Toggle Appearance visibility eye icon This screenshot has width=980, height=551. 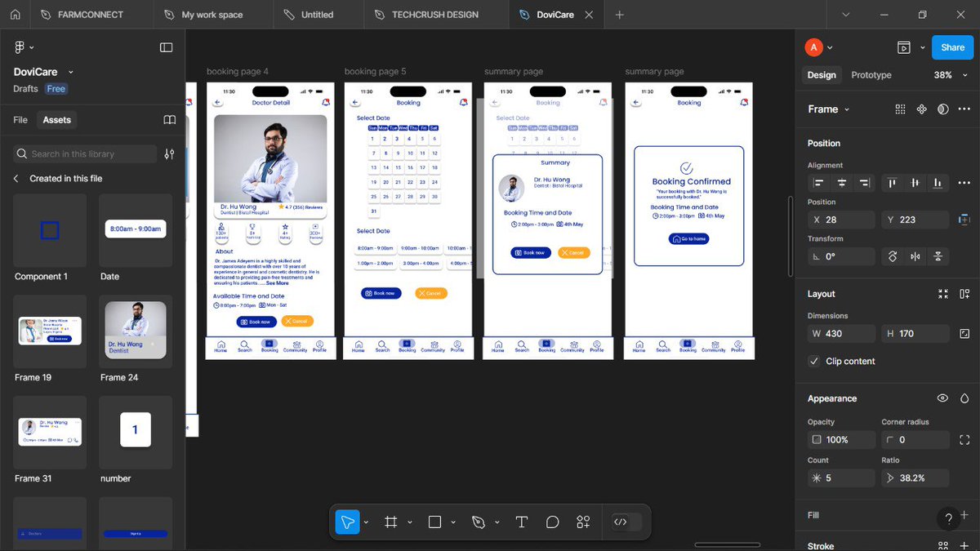[942, 398]
